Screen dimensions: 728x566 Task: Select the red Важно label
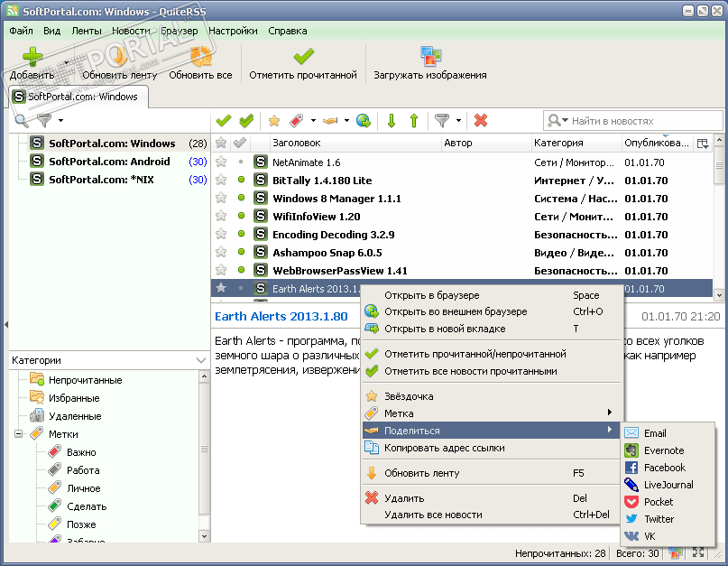pos(81,452)
